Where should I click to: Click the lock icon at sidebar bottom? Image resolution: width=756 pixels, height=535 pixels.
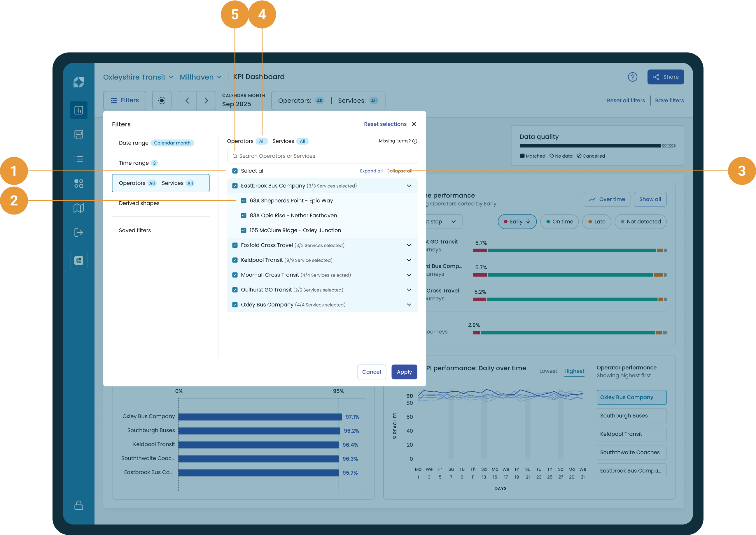[x=78, y=505]
